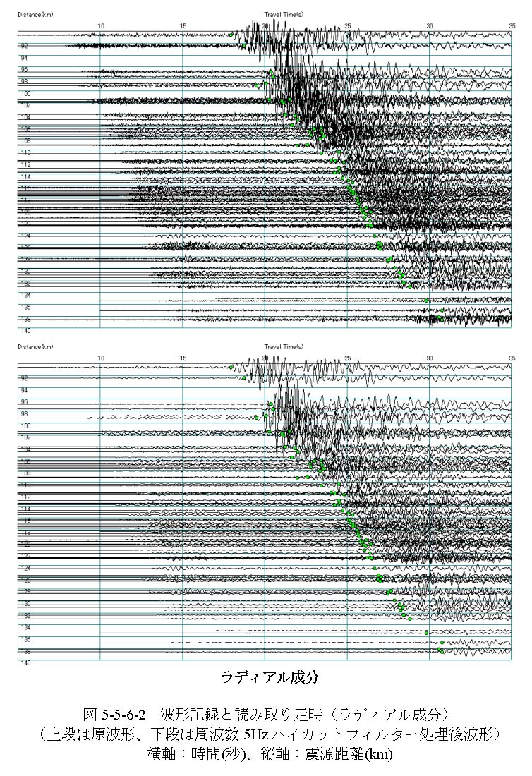
Task: Click the 100 km distance label in the upper plot
Action: (x=25, y=94)
